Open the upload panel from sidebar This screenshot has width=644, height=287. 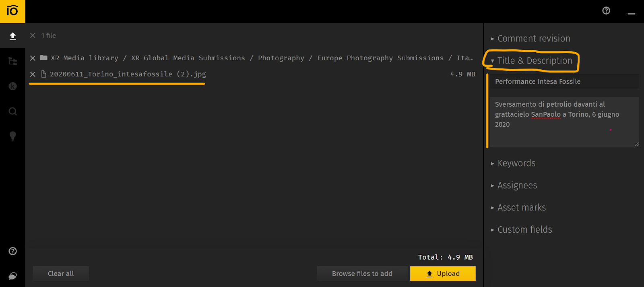[12, 36]
